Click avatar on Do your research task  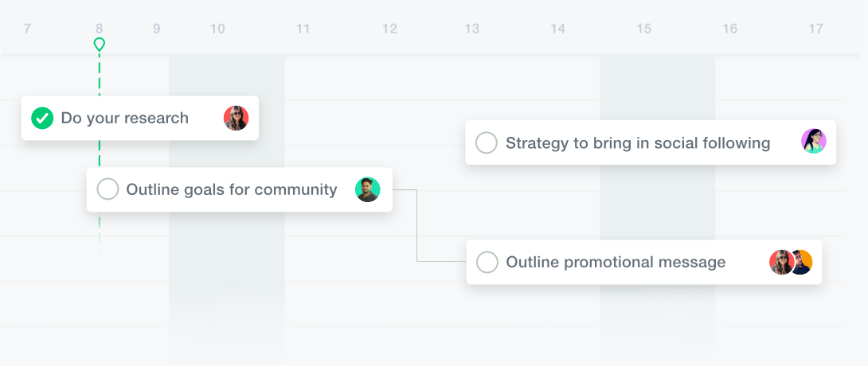236,118
